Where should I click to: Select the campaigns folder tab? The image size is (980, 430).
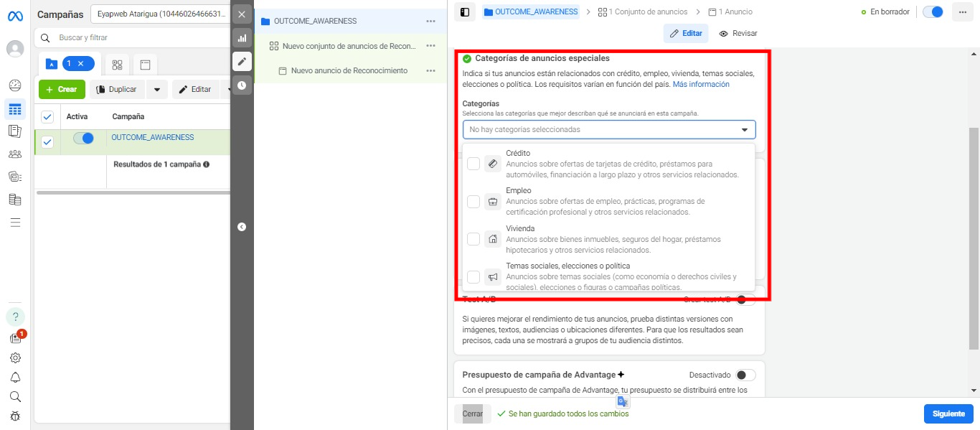pyautogui.click(x=52, y=64)
